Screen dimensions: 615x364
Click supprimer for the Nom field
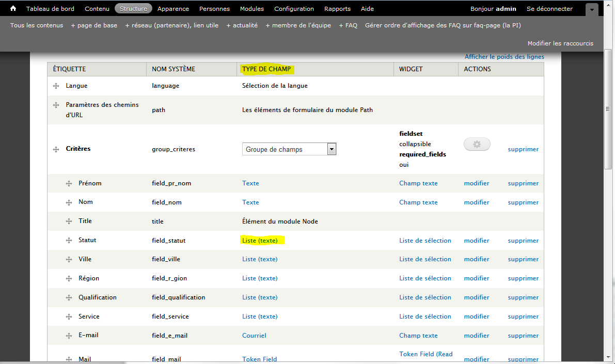[x=523, y=202]
